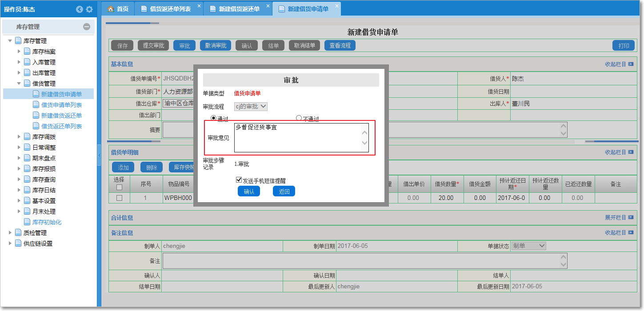Open 借货申请单列表 in the sidebar

point(61,105)
